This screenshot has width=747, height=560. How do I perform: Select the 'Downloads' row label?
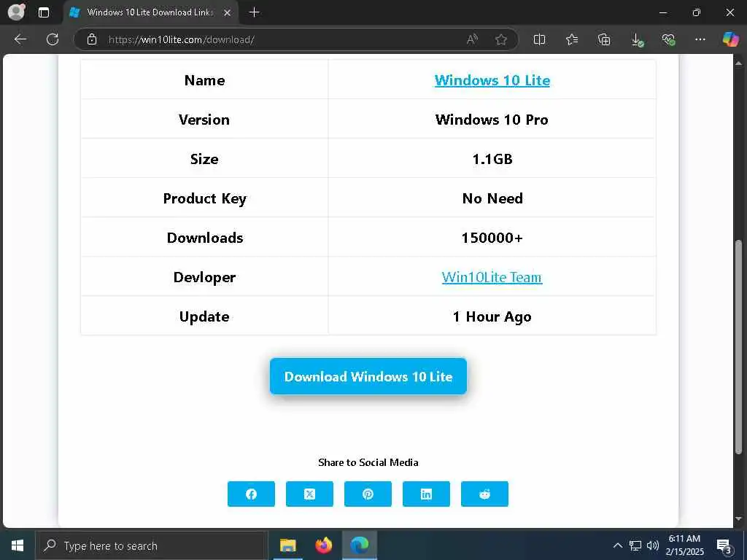point(205,238)
